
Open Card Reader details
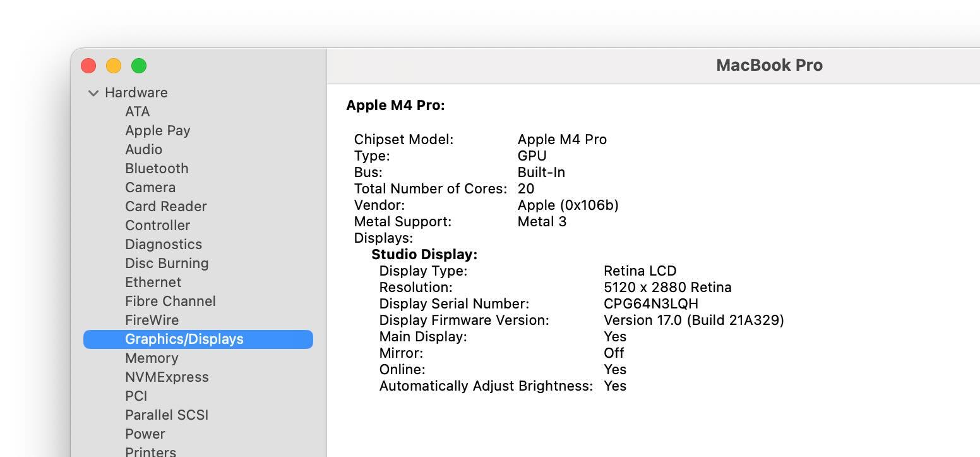point(165,206)
